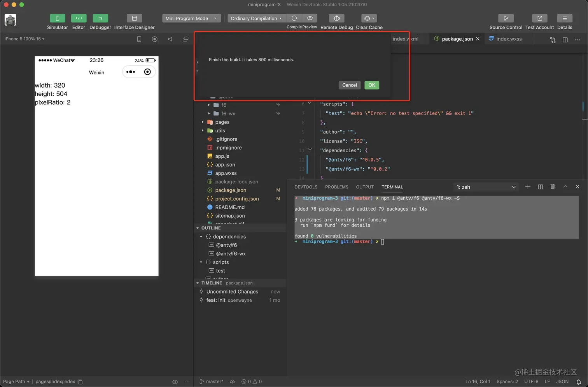Open the Clear Cache menu
The width and height of the screenshot is (588, 387).
tap(369, 18)
